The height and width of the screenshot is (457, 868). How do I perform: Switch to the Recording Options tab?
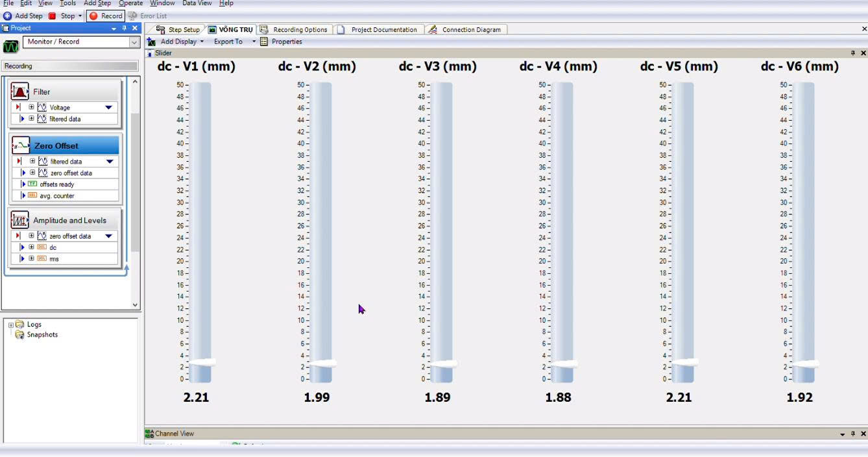(295, 30)
